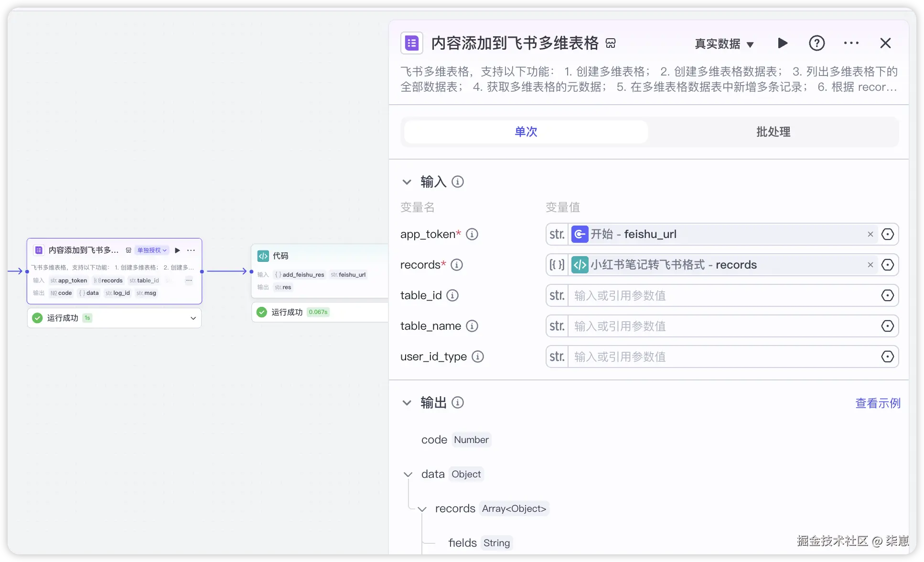Remove the records variable reference

click(x=870, y=265)
